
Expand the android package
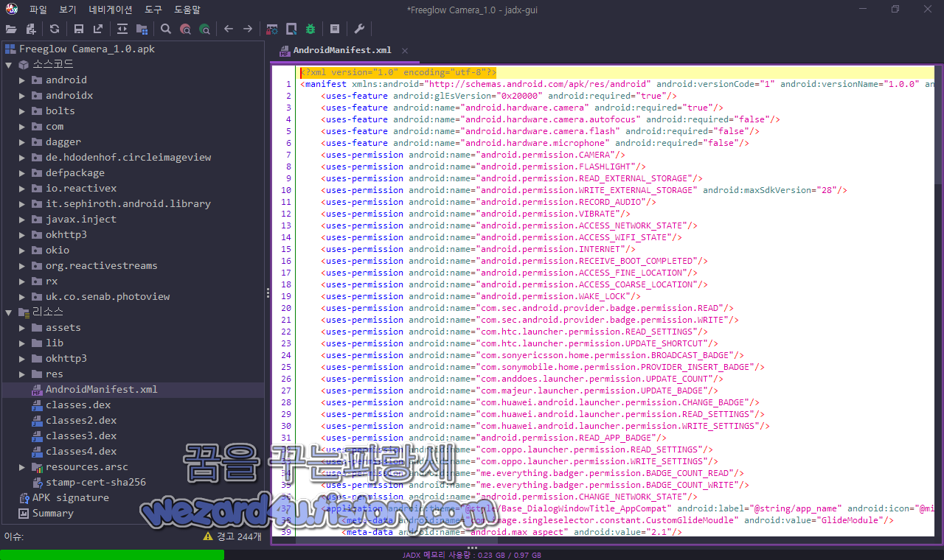(x=22, y=80)
